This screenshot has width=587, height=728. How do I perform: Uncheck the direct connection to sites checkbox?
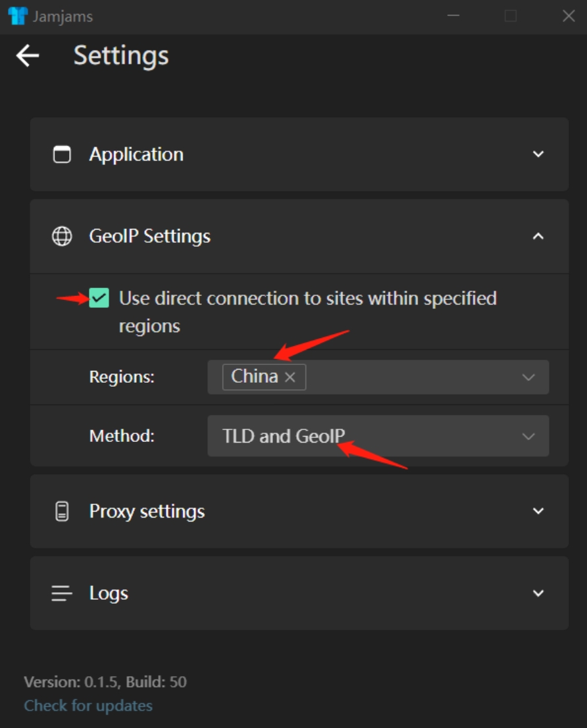pyautogui.click(x=99, y=298)
